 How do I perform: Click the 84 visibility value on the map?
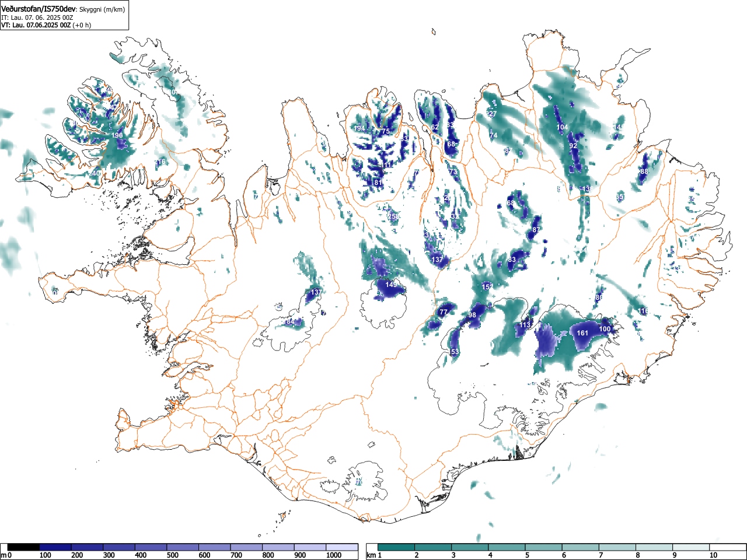(289, 321)
